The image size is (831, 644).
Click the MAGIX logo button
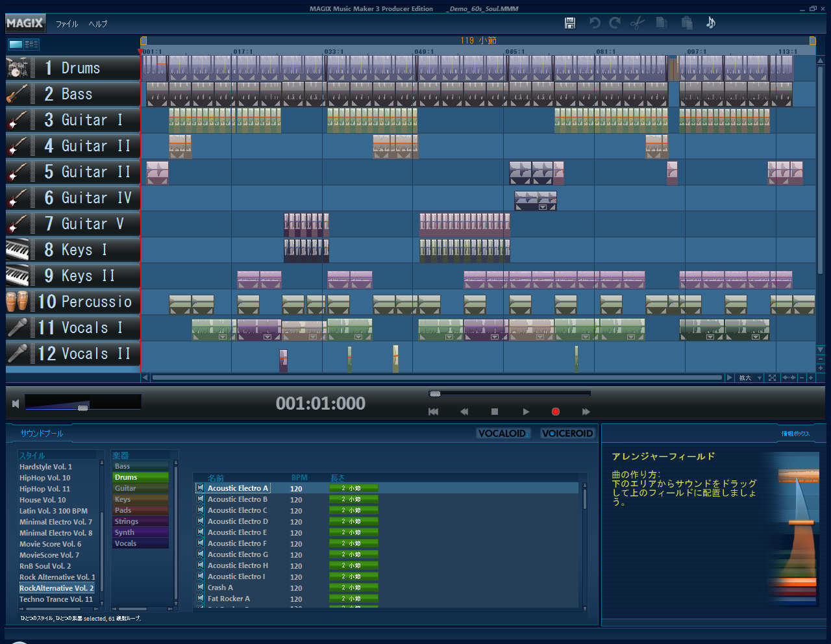(x=25, y=23)
